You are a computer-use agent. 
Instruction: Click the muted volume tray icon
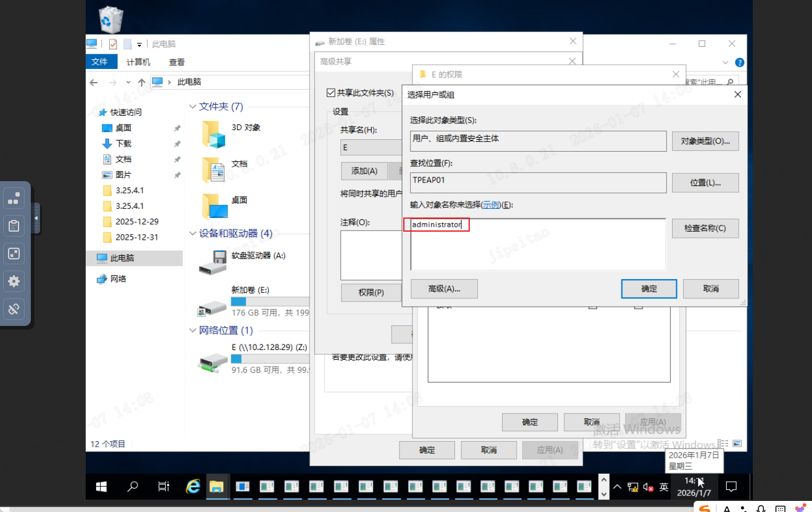point(648,487)
